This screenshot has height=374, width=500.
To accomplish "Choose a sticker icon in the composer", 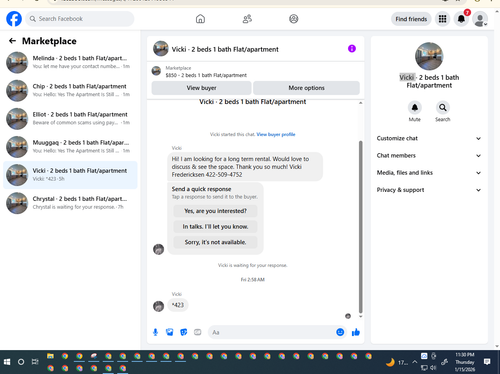I will pos(184,332).
